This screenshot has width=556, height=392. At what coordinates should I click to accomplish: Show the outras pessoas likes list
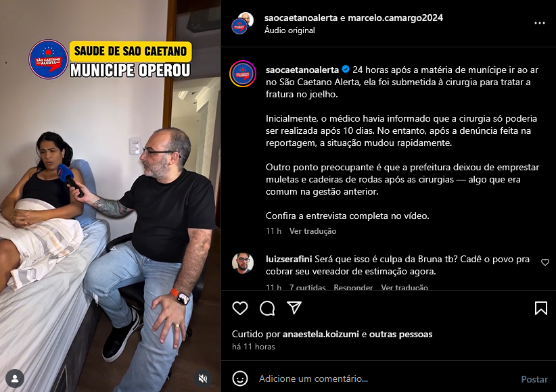click(400, 335)
